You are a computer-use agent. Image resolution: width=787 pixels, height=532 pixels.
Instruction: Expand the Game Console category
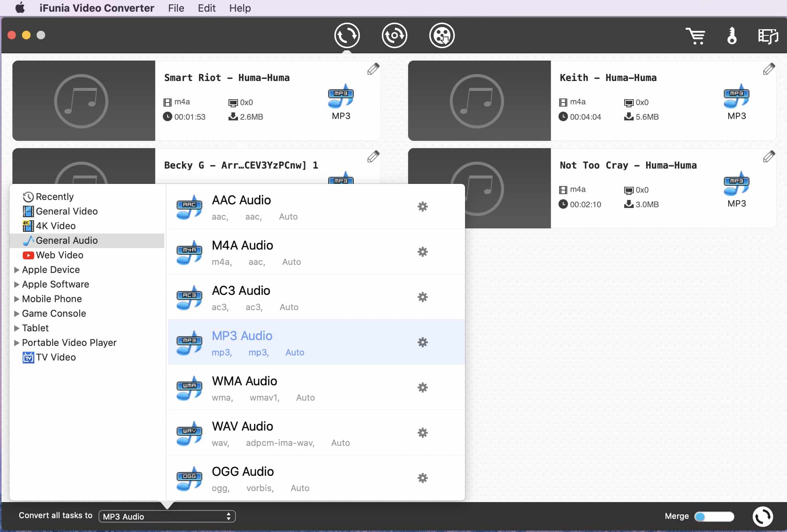16,313
